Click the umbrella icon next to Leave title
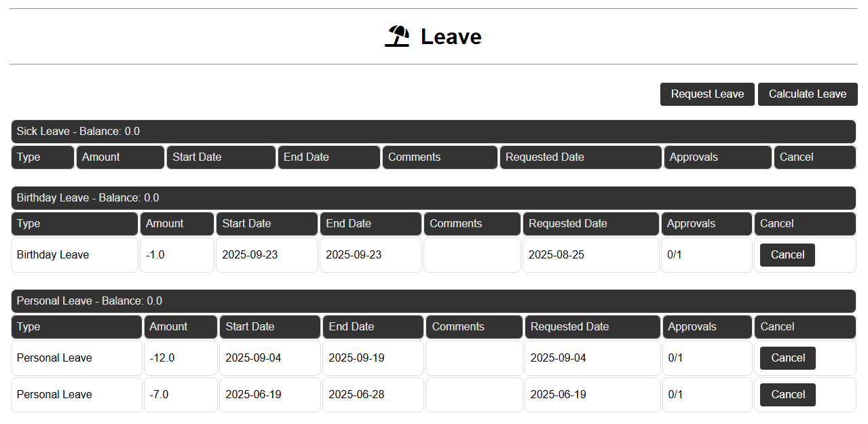Image resolution: width=868 pixels, height=424 pixels. [x=398, y=35]
